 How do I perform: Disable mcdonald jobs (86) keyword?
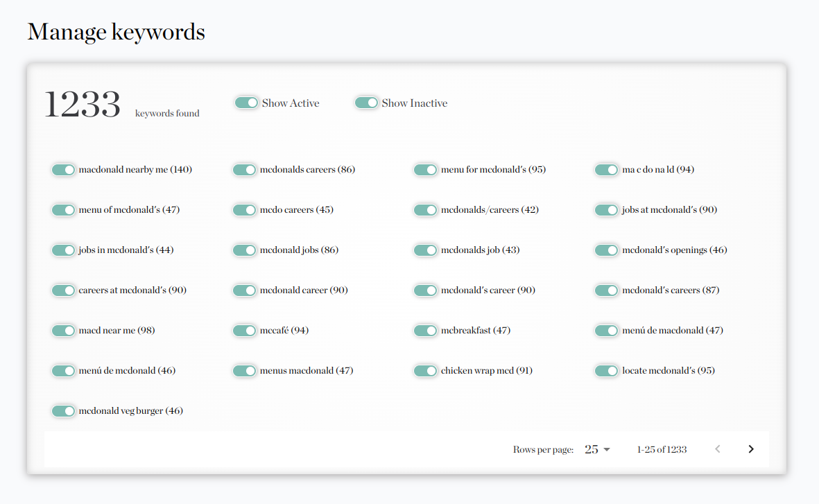point(244,250)
